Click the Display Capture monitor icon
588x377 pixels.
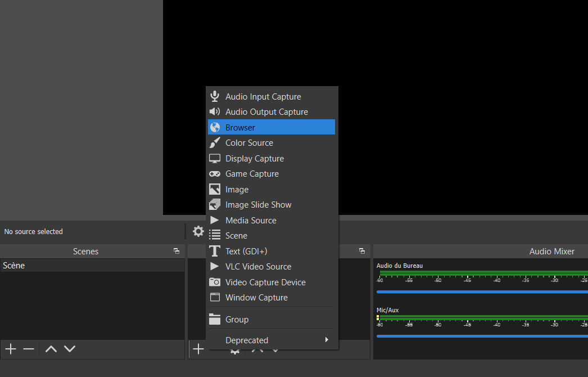pos(215,159)
